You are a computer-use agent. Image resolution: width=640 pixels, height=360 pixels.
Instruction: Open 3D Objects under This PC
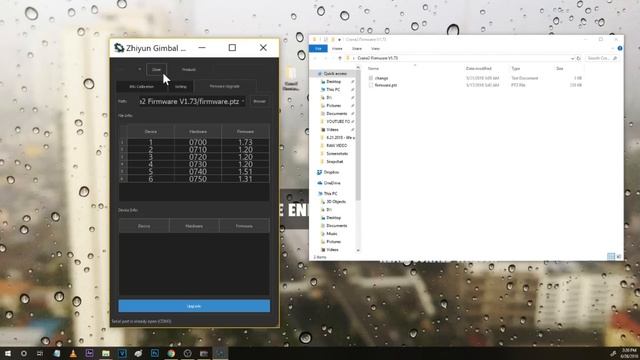point(336,202)
